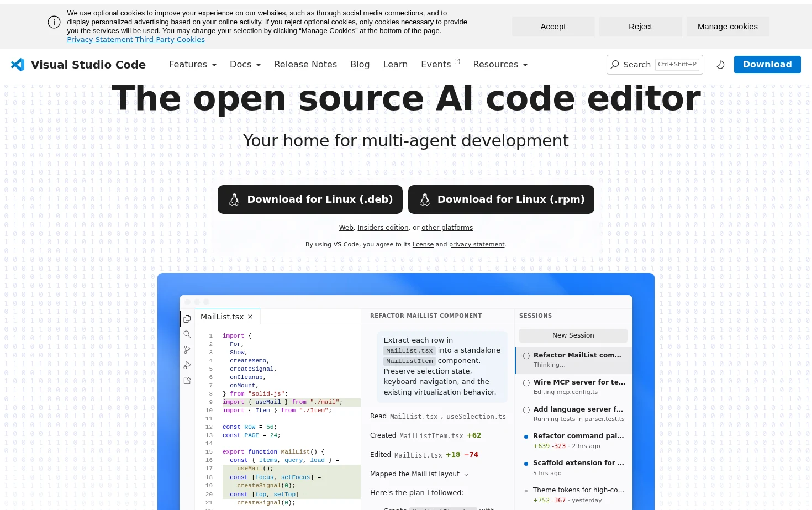Click the external link icon beside Events
The width and height of the screenshot is (812, 510).
click(x=457, y=61)
